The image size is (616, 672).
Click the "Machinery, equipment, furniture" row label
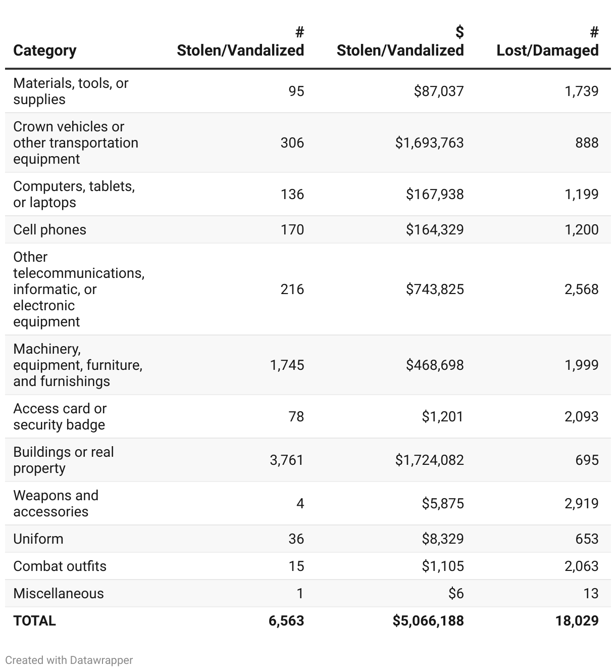point(78,365)
